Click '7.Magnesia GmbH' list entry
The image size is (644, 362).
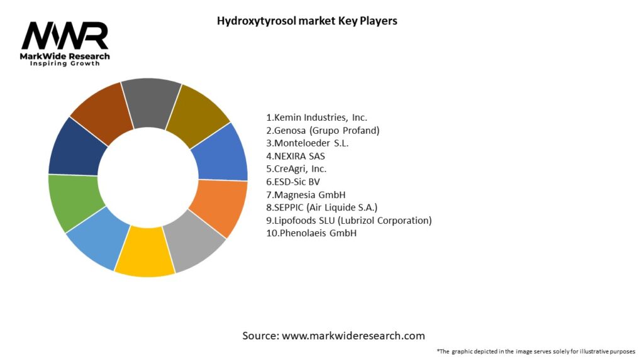(306, 195)
